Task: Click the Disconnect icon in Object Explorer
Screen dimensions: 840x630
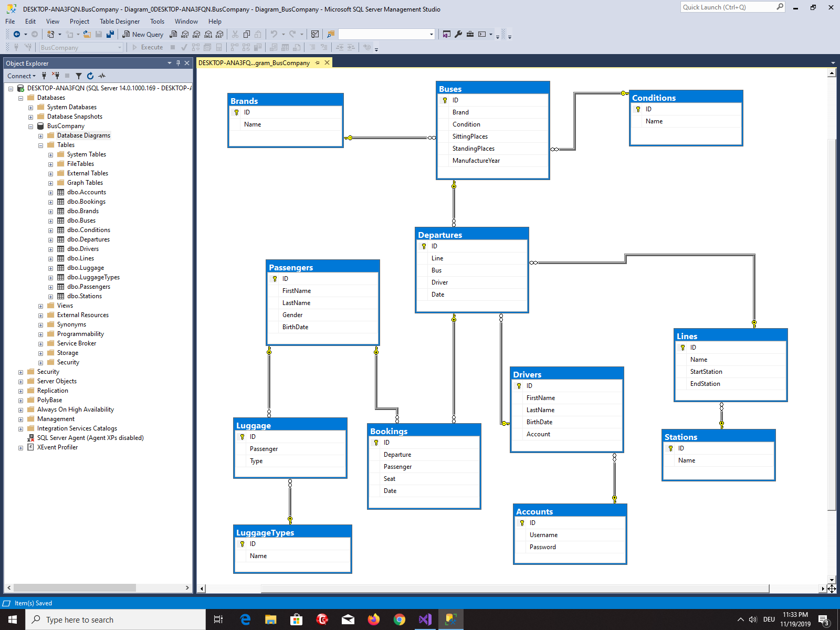Action: point(56,76)
